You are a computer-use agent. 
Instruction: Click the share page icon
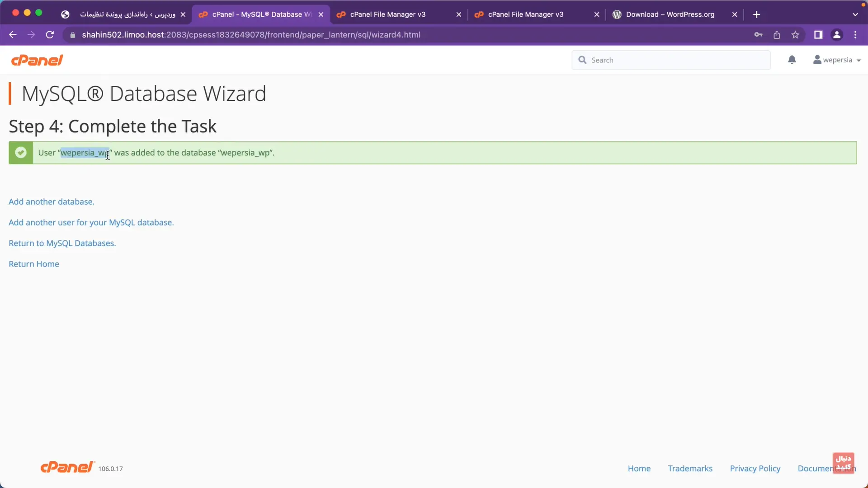(777, 35)
